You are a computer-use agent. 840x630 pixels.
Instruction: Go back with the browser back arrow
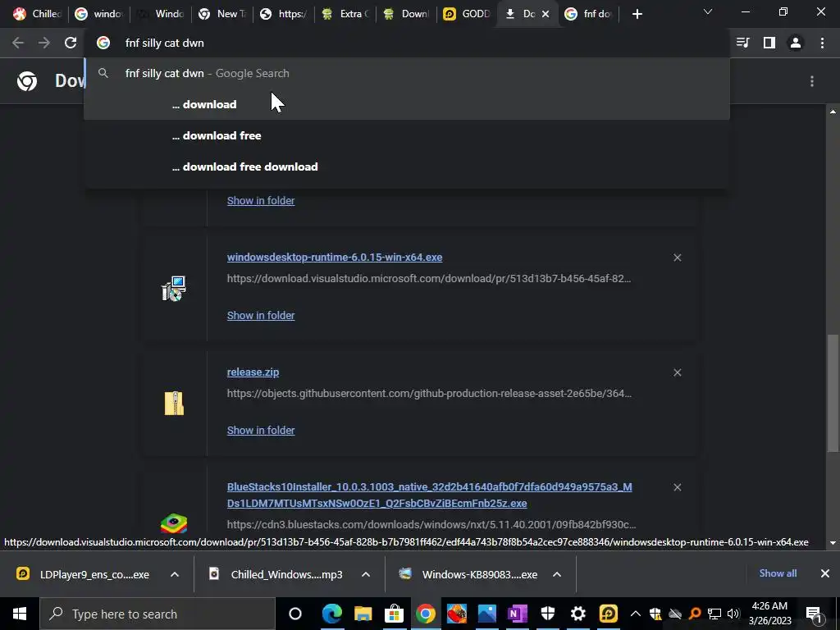[x=18, y=43]
